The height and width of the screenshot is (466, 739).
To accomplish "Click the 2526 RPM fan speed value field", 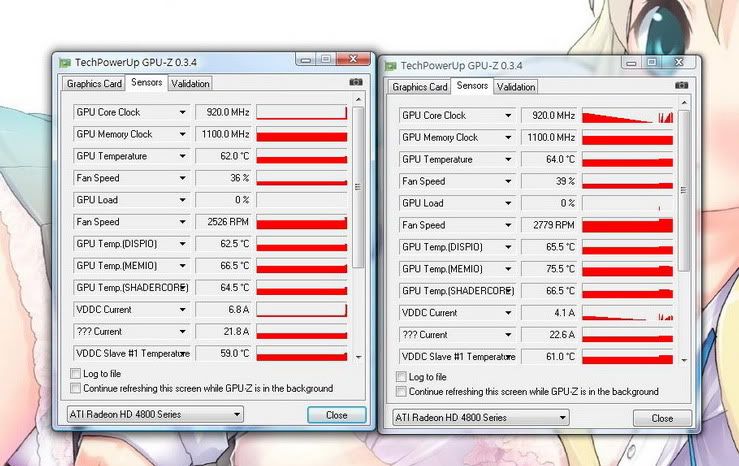I will click(222, 222).
